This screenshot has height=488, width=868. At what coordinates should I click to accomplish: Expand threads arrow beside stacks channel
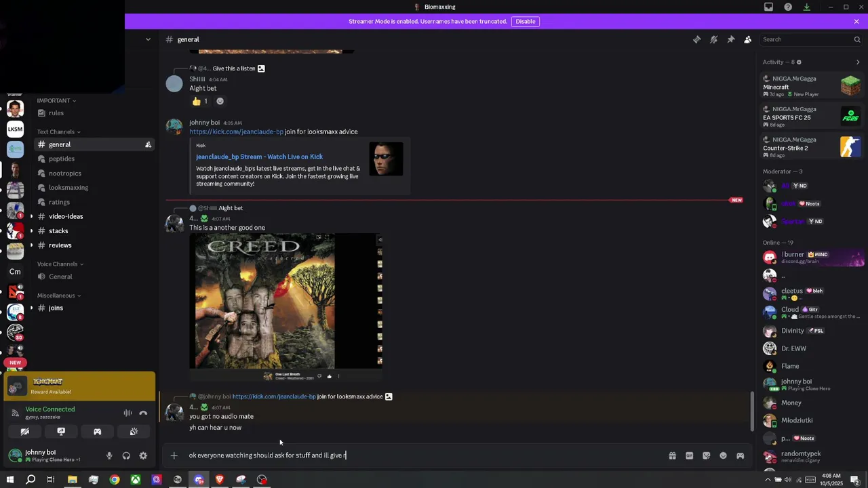(31, 230)
